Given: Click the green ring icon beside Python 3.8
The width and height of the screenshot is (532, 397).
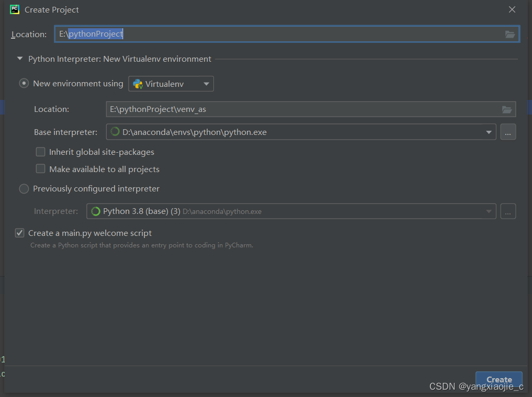Looking at the screenshot, I should (x=96, y=211).
